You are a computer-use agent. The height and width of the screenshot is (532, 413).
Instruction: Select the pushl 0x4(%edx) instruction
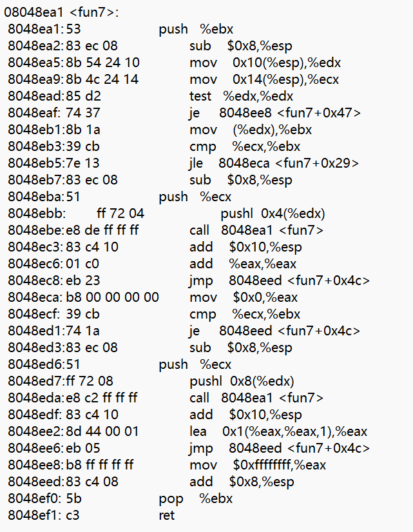point(273,213)
